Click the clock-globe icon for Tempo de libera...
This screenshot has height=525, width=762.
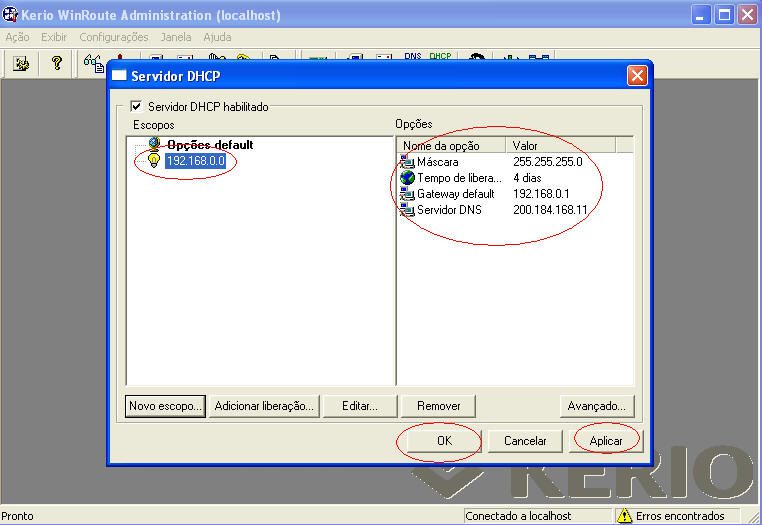tap(407, 177)
